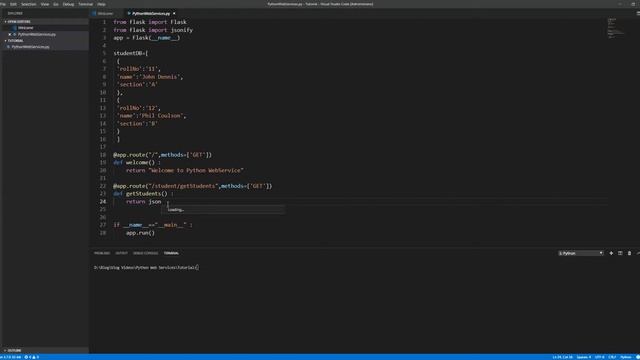Open the Terminal menu
This screenshot has height=360, width=640.
click(86, 4)
